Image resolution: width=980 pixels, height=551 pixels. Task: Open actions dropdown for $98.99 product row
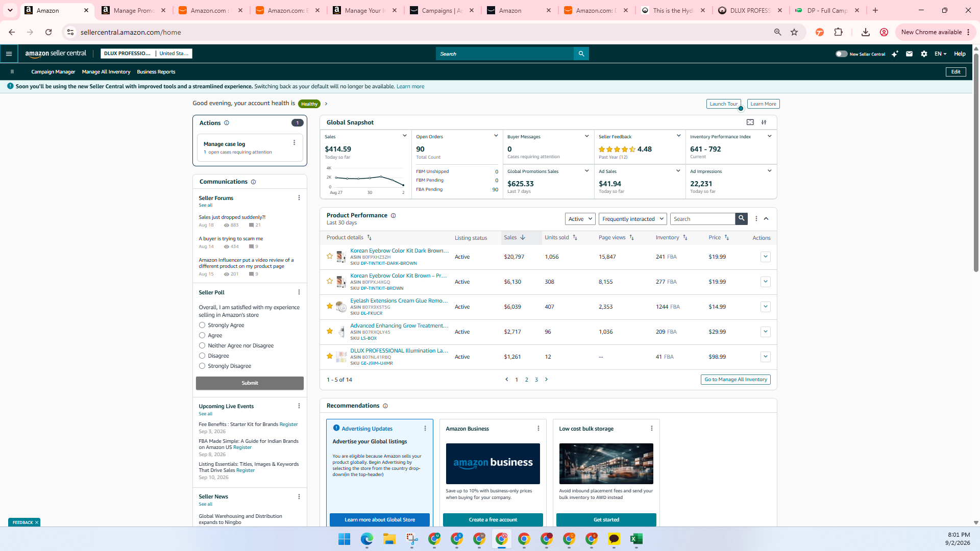(765, 357)
